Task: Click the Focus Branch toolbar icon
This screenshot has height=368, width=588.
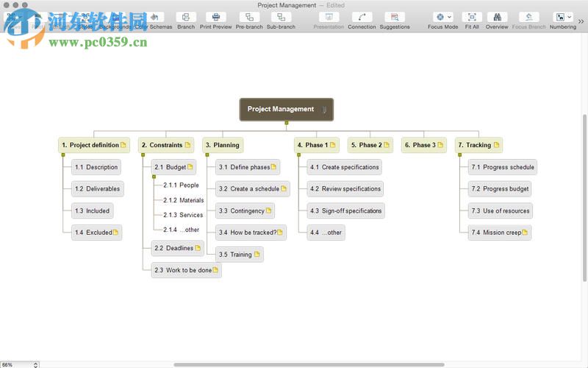Action: [x=528, y=17]
